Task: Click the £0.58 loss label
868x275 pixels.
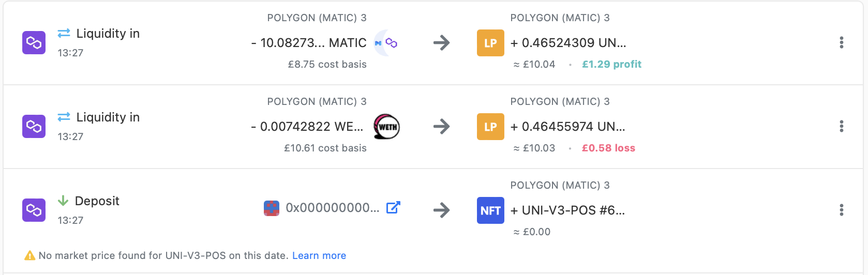Action: point(608,148)
